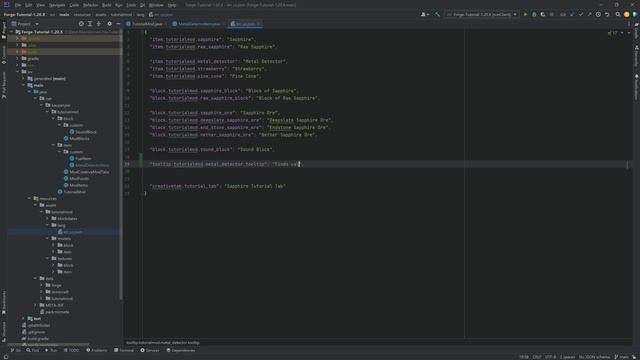This screenshot has height=360, width=640.
Task: Collapse the Forge-Tutorial-1.20.X root node
Action: tap(11, 31)
